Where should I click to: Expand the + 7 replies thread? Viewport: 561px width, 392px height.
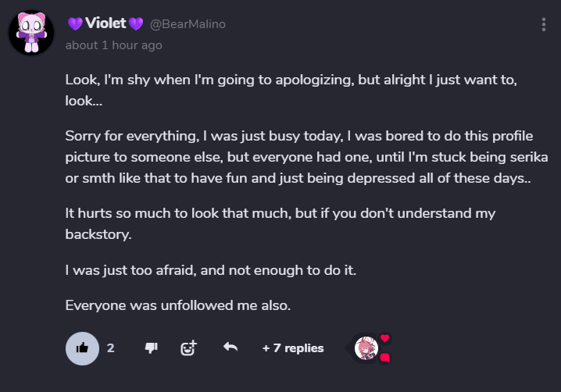[x=293, y=348]
